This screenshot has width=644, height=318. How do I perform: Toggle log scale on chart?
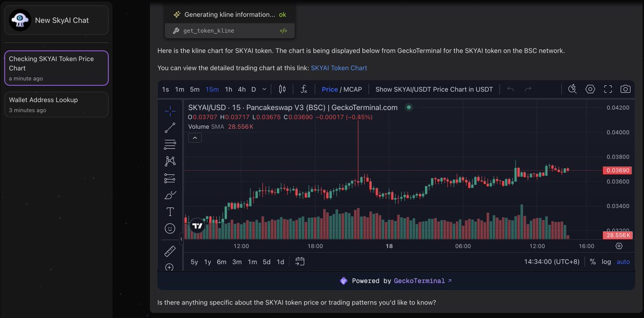tap(606, 262)
